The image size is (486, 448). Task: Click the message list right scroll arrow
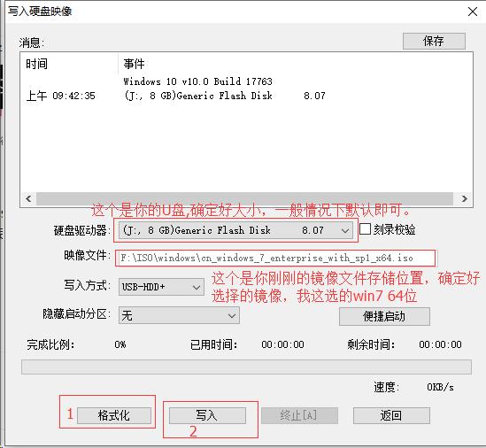pyautogui.click(x=464, y=198)
